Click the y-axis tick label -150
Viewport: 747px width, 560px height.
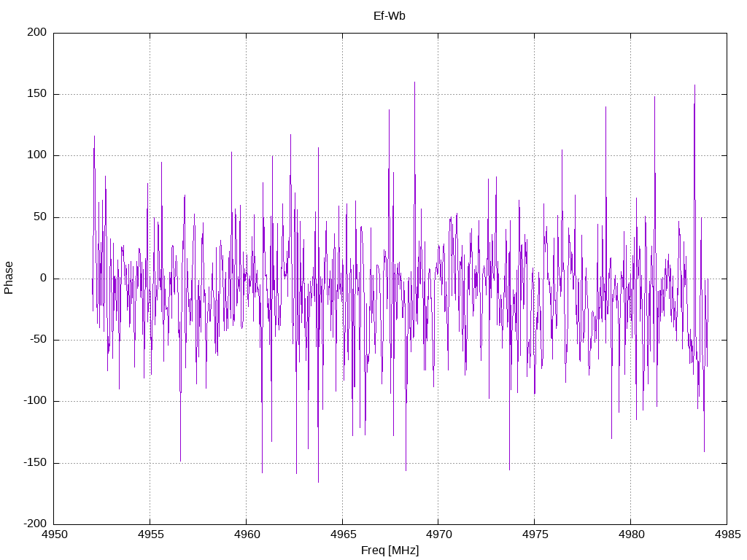coord(35,462)
